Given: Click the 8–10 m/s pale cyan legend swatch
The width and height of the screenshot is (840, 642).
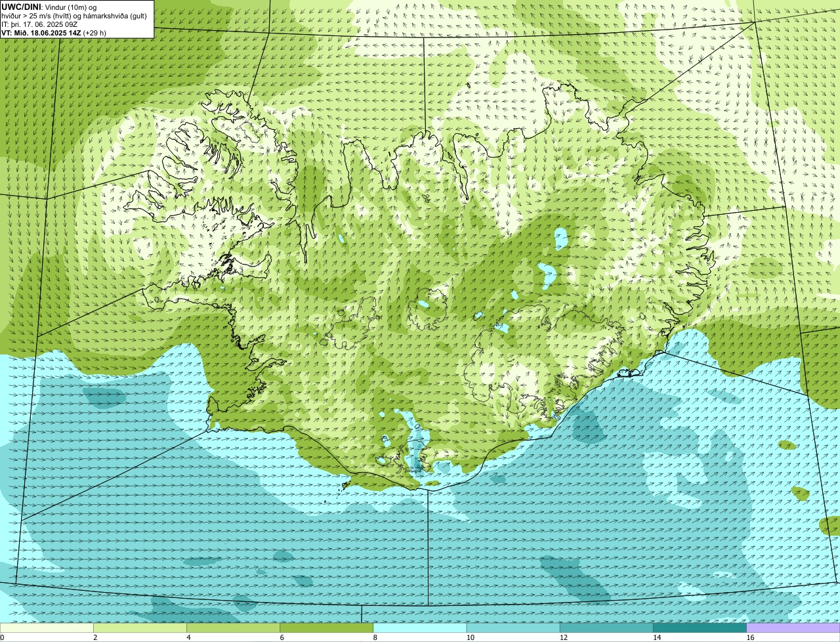Looking at the screenshot, I should pyautogui.click(x=420, y=628).
